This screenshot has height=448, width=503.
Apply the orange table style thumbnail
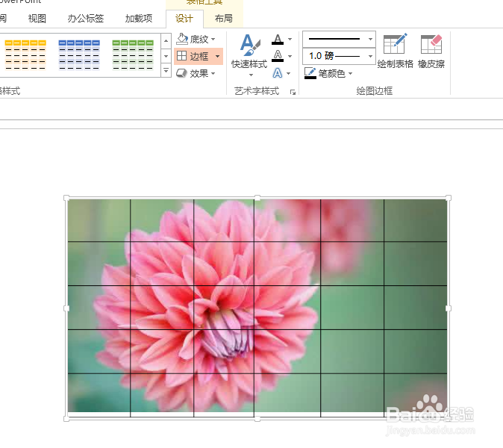pos(25,55)
